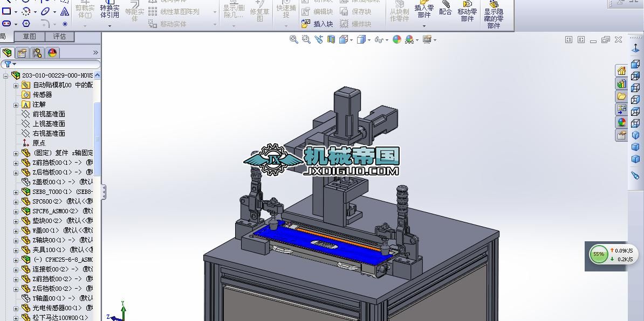Click the Section View icon

click(x=331, y=39)
